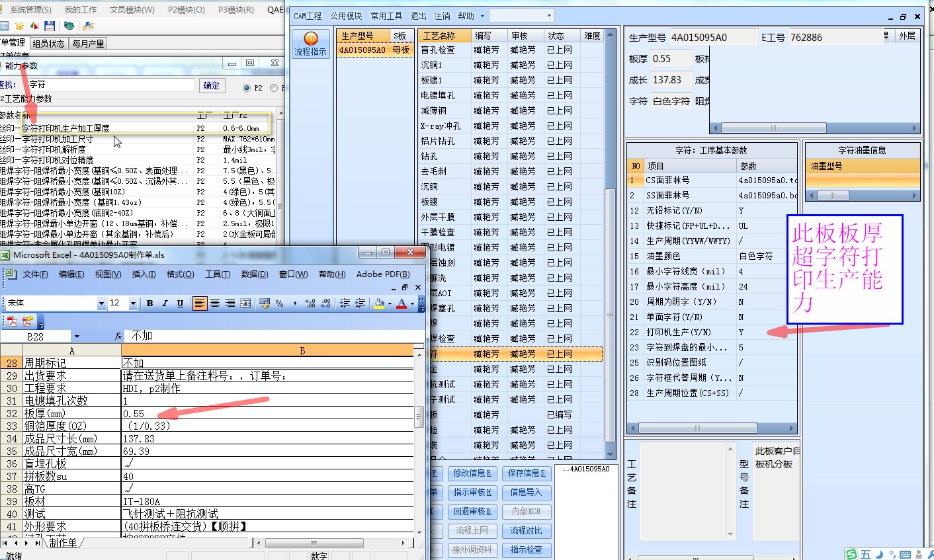Viewport: 934px width, 560px height.
Task: Open the font color dropdown arrow
Action: coord(413,303)
